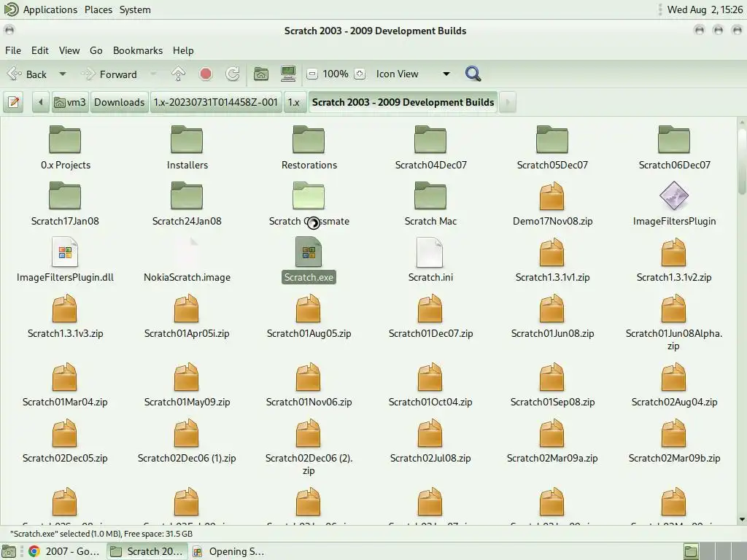Open the Help menu

click(x=183, y=50)
